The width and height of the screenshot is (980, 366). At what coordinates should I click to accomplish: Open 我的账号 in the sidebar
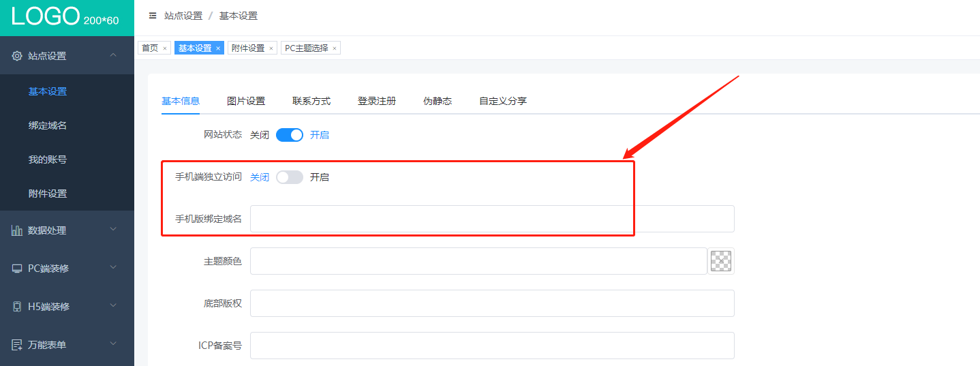pos(48,159)
